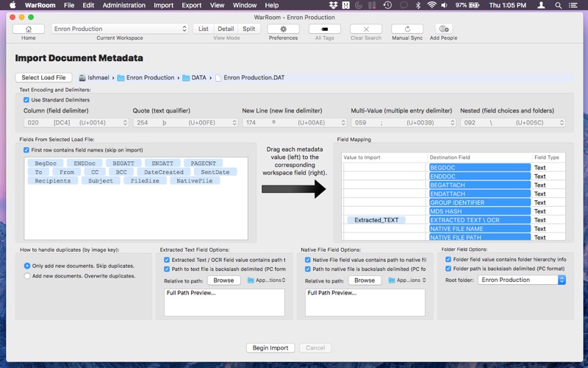588x368 pixels.
Task: Open Spotlight search icon
Action: click(x=559, y=5)
